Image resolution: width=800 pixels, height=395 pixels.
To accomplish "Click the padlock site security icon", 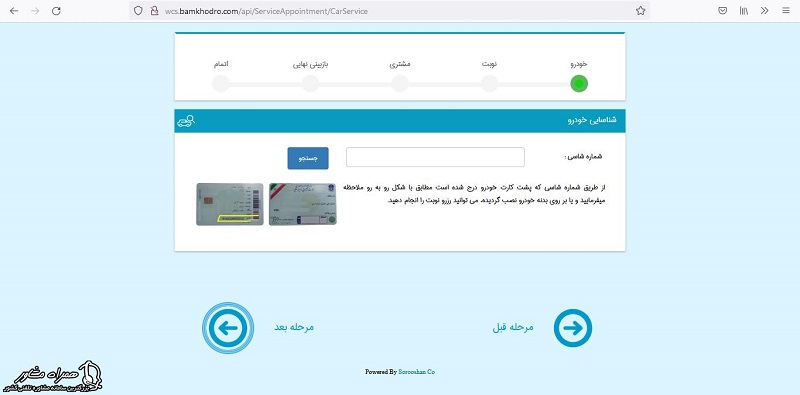I will 155,11.
